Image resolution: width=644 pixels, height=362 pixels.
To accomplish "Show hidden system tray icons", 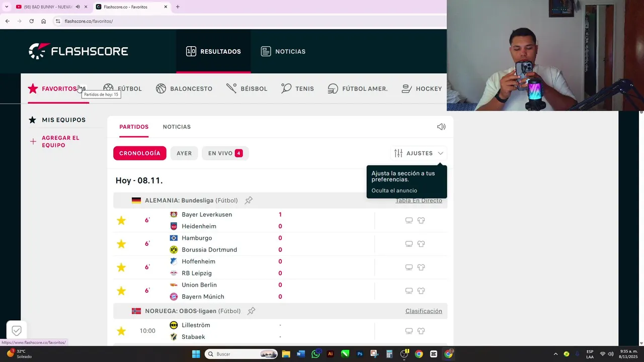I will coord(555,354).
